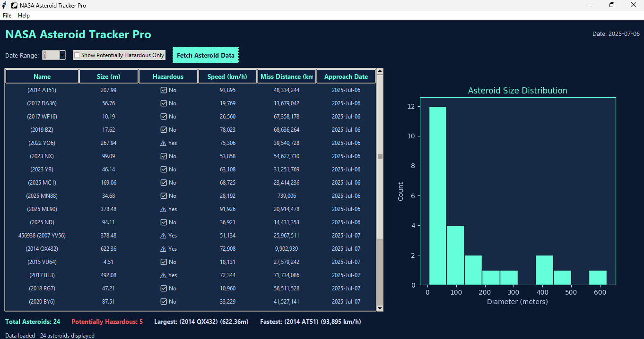644x339 pixels.
Task: Click warning icon in (2014 QX432) row
Action: (x=163, y=249)
